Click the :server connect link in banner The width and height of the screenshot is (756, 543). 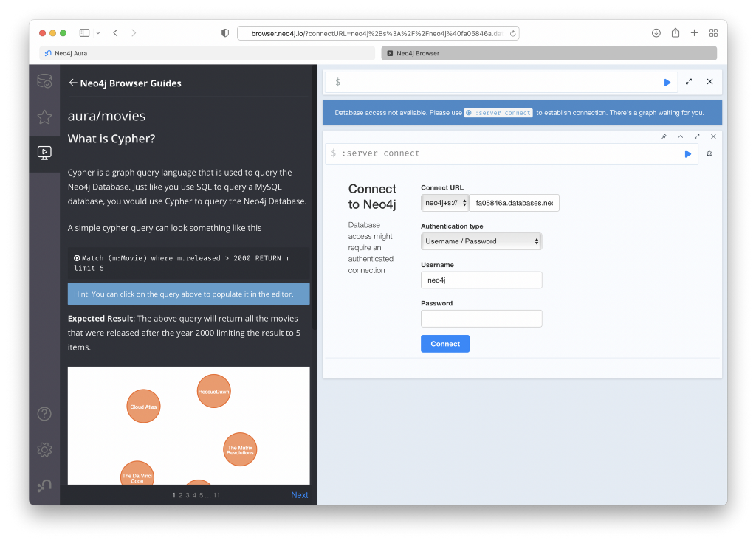point(498,113)
